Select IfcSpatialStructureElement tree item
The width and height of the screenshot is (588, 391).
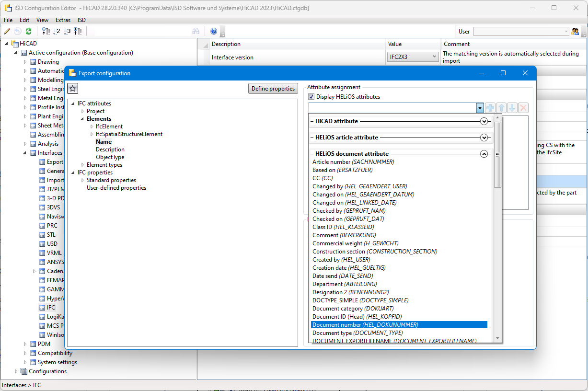[129, 134]
